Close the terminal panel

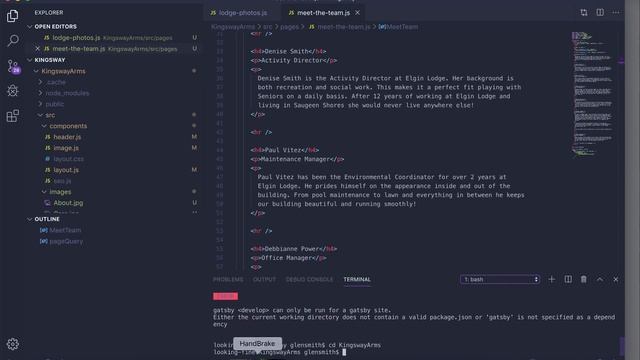(x=616, y=280)
